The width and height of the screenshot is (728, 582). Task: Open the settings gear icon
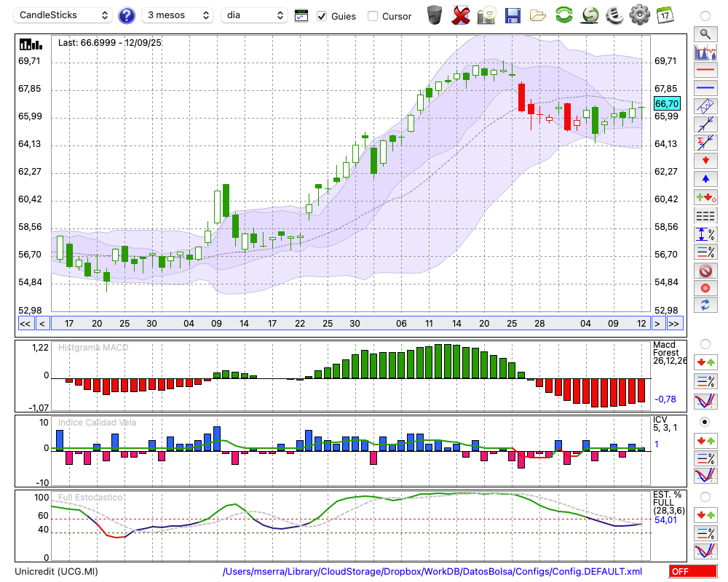click(639, 15)
